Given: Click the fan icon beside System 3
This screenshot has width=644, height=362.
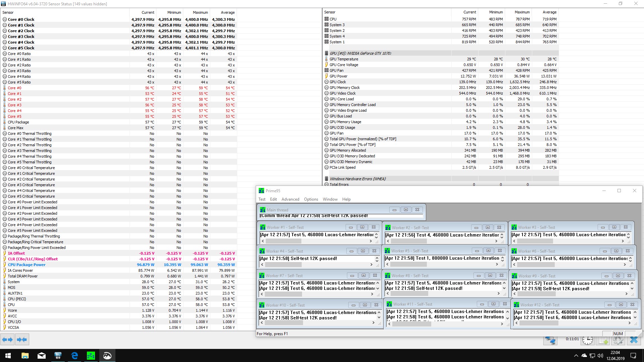Looking at the screenshot, I should (327, 25).
